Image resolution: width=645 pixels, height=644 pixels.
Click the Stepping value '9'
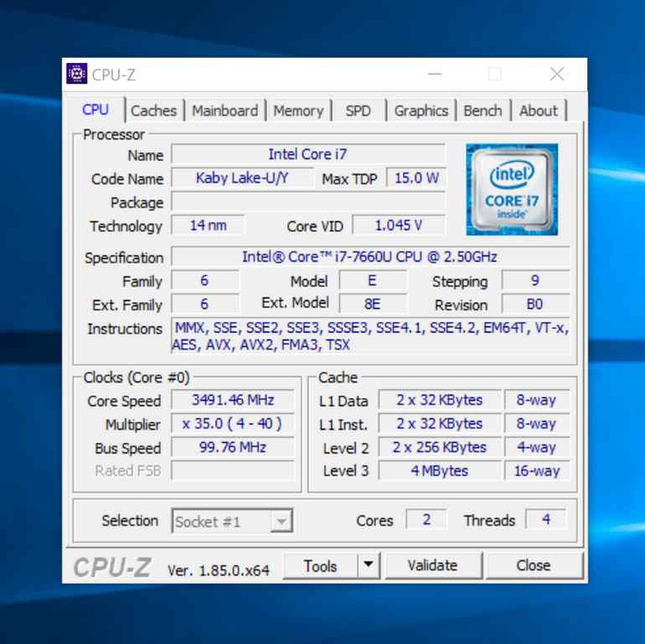coord(535,281)
